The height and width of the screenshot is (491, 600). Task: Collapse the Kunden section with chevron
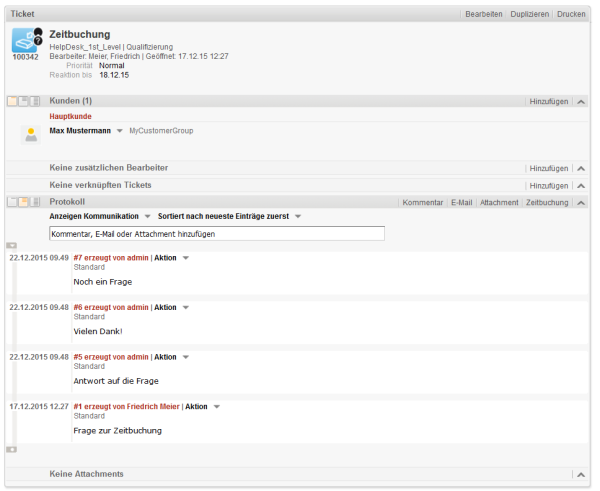(581, 102)
